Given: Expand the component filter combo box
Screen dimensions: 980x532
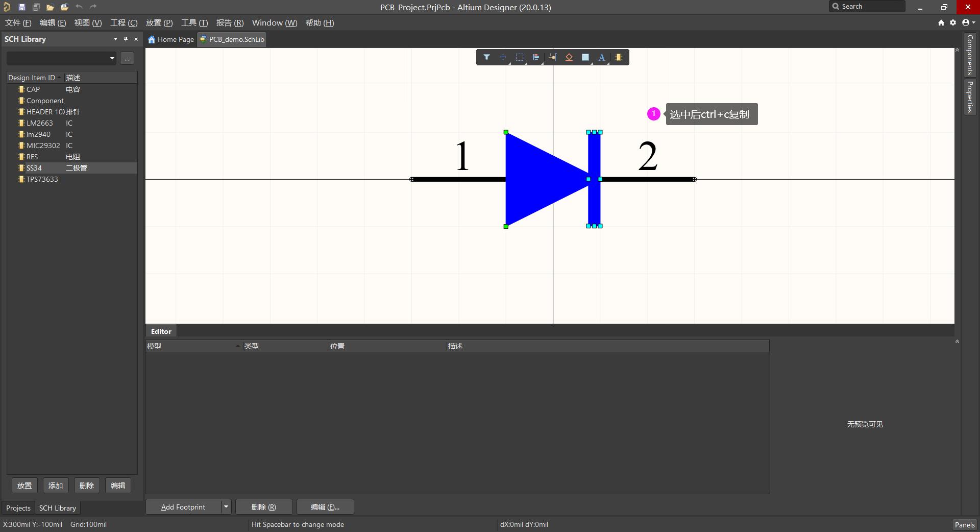Looking at the screenshot, I should 61,58.
